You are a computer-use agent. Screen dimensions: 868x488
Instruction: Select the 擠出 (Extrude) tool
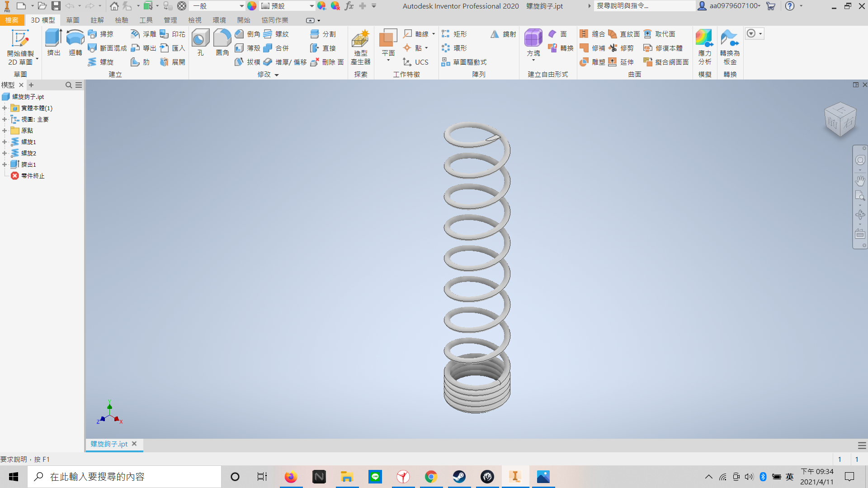[x=53, y=42]
